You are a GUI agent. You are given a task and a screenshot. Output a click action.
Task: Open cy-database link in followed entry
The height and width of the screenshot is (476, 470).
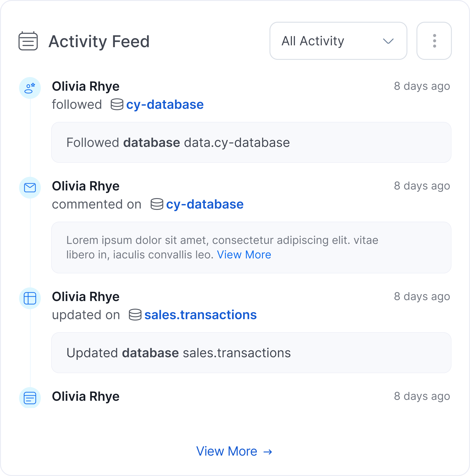tap(165, 104)
